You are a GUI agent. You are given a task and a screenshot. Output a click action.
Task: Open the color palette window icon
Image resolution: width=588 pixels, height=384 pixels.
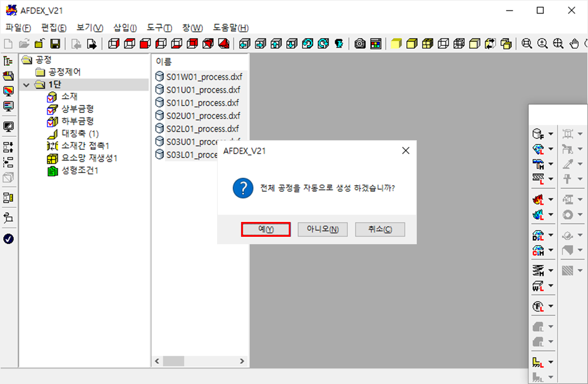pos(375,44)
